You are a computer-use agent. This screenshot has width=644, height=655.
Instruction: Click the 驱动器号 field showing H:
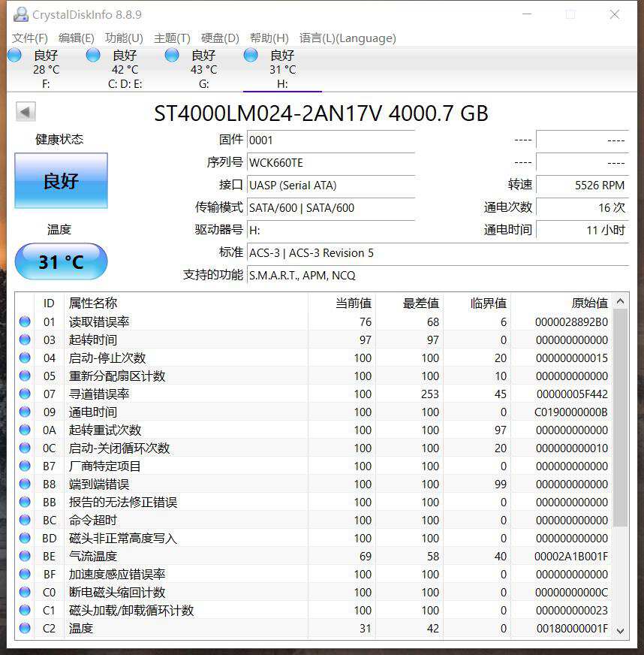pyautogui.click(x=331, y=230)
